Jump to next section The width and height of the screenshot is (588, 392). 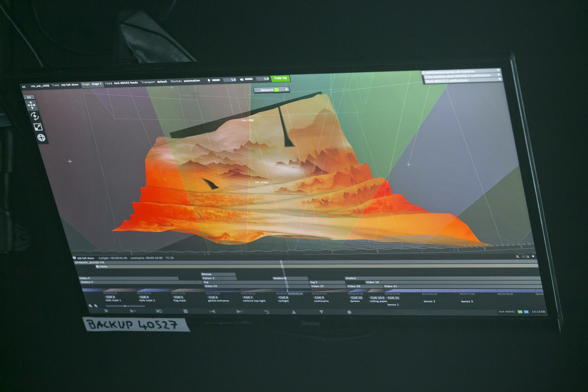click(x=239, y=312)
